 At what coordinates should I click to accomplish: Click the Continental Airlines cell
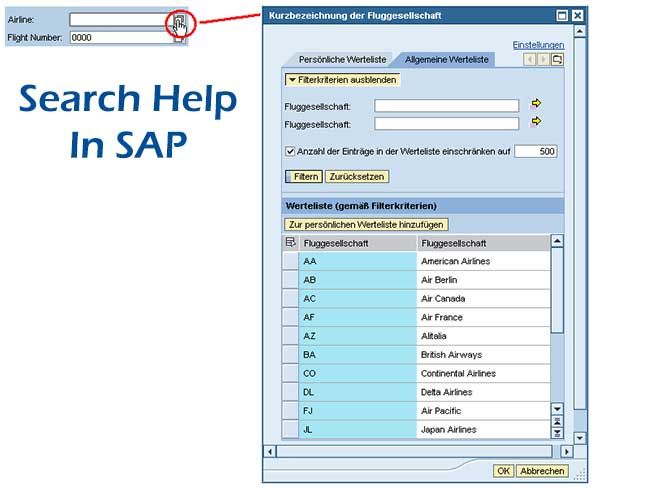coord(483,374)
